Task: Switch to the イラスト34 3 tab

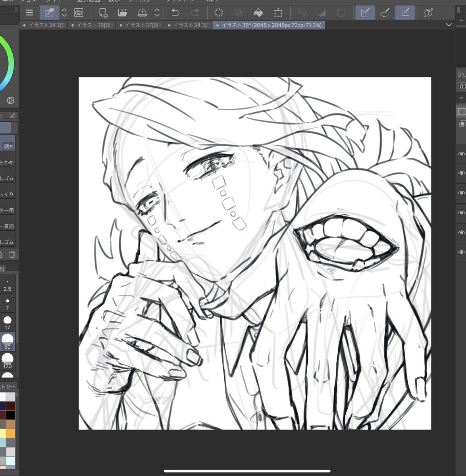Action: pos(189,25)
